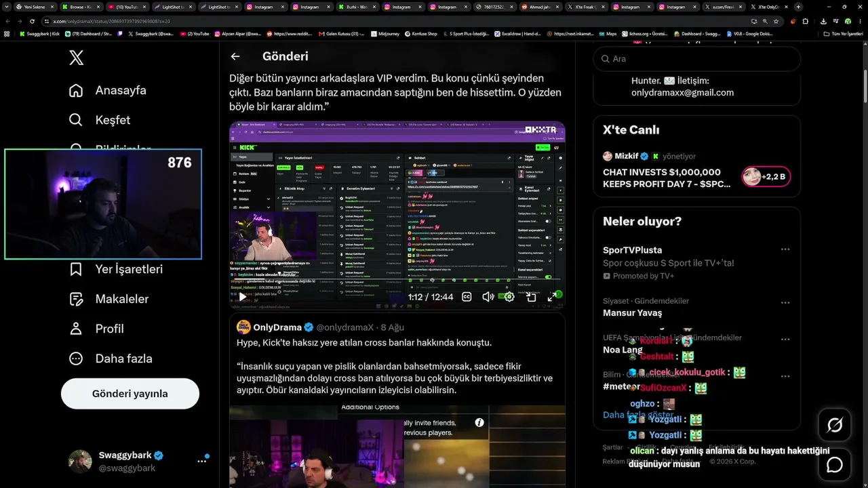Open options for SporTVPlusta promoted trend
The width and height of the screenshot is (868, 488).
pos(785,249)
